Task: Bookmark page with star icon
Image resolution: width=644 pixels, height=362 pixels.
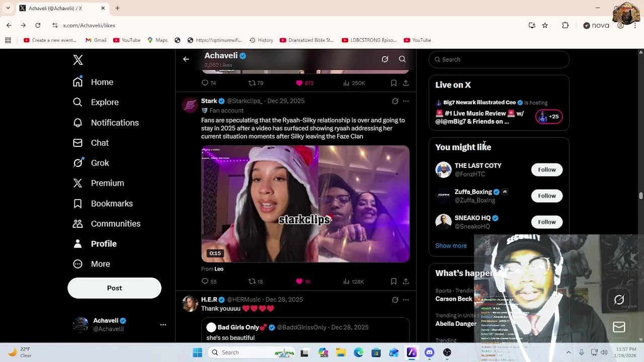Action: (545, 25)
